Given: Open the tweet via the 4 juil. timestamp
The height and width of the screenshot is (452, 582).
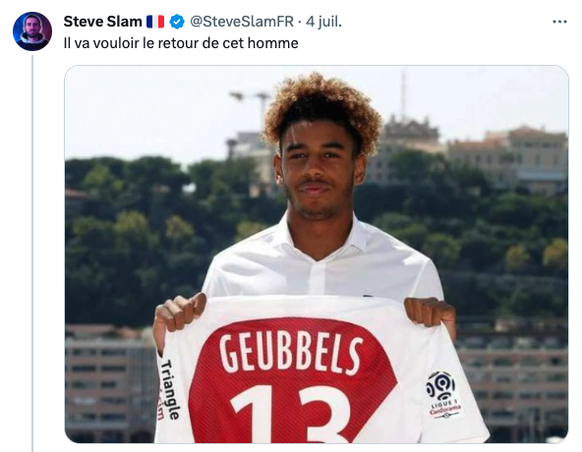Looking at the screenshot, I should (324, 22).
